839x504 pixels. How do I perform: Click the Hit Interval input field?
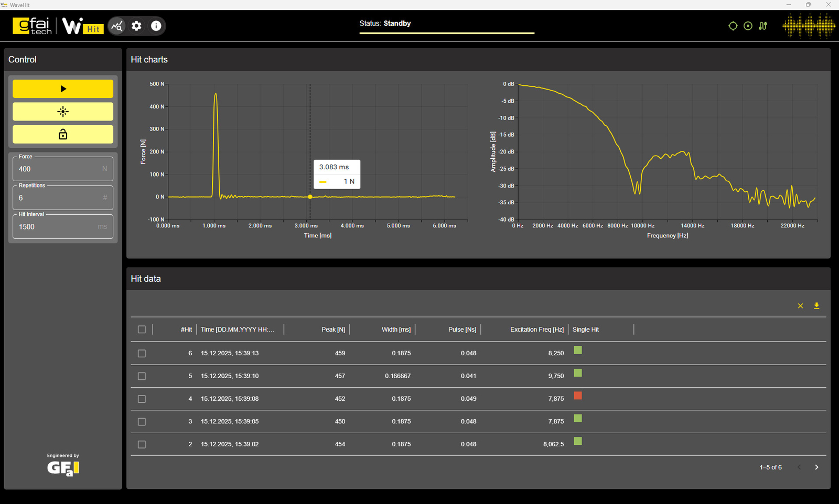[58, 227]
